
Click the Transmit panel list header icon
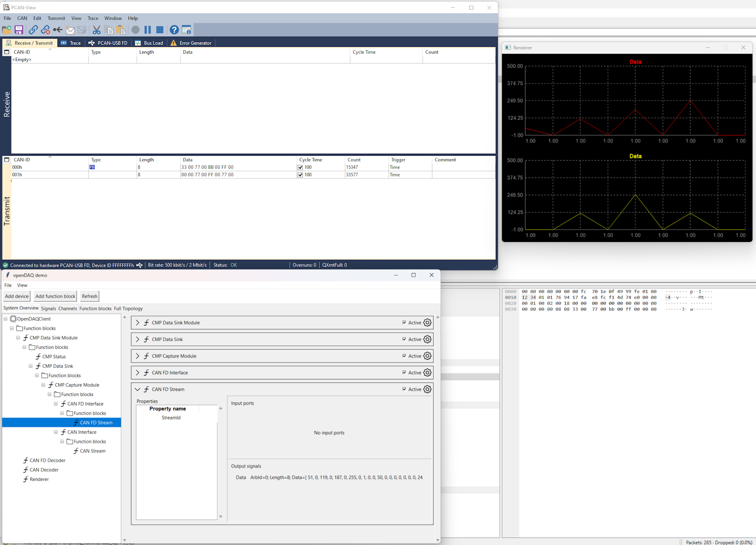click(7, 160)
